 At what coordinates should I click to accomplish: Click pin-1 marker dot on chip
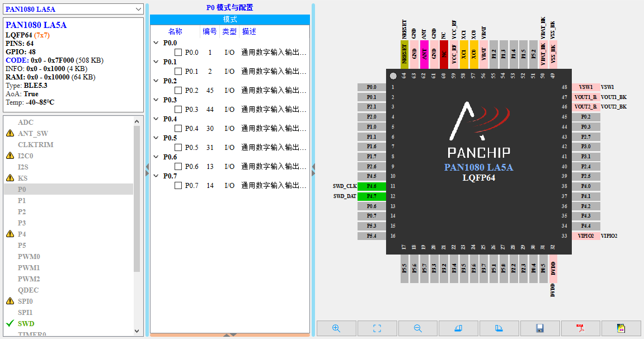click(x=393, y=76)
